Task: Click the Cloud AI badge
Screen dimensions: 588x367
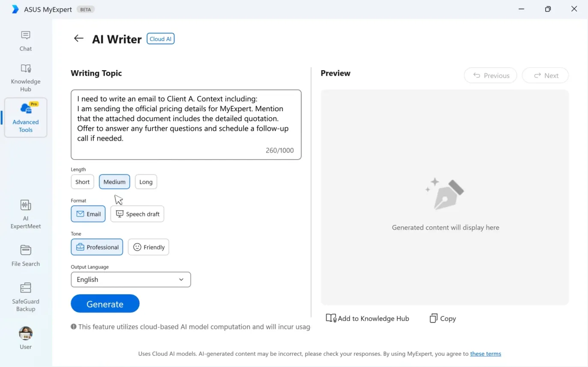Action: (x=160, y=39)
